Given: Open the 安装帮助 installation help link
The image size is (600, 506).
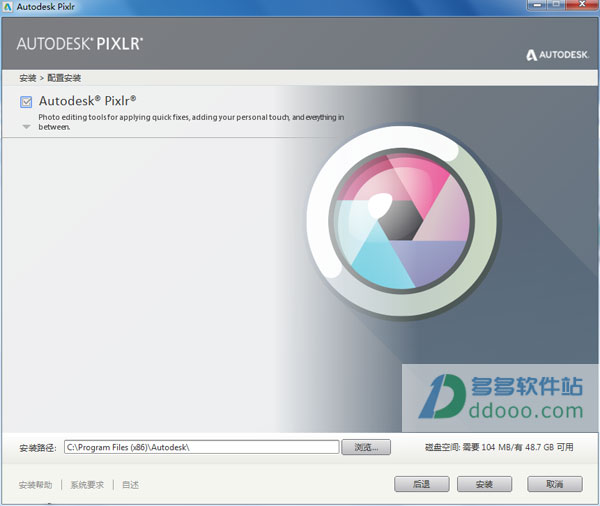Looking at the screenshot, I should 35,485.
